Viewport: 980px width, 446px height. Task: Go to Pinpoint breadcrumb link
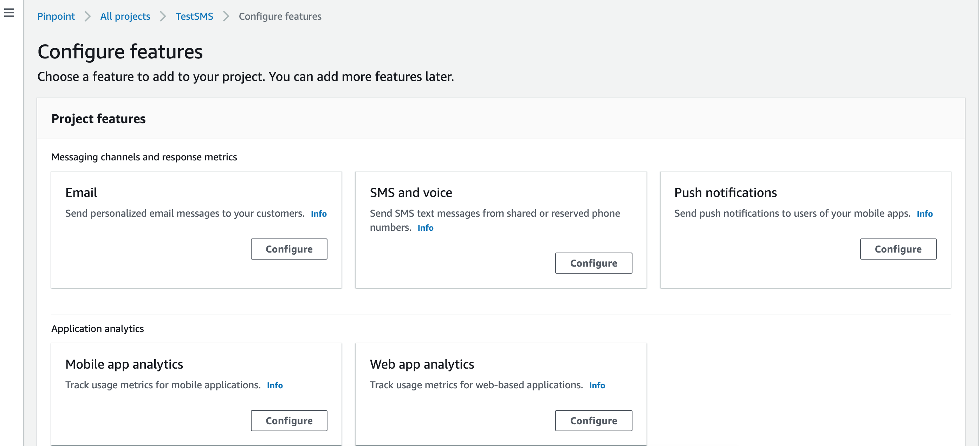coord(56,17)
